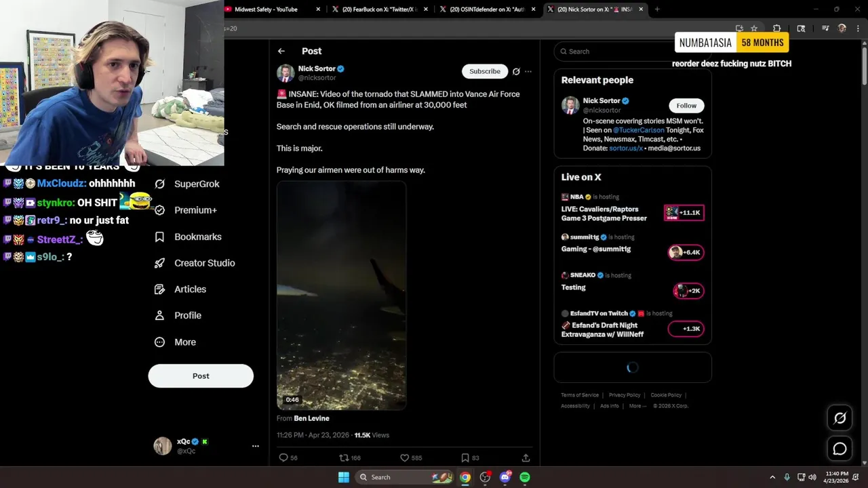Open xQc account switcher three-dot menu

(x=256, y=446)
